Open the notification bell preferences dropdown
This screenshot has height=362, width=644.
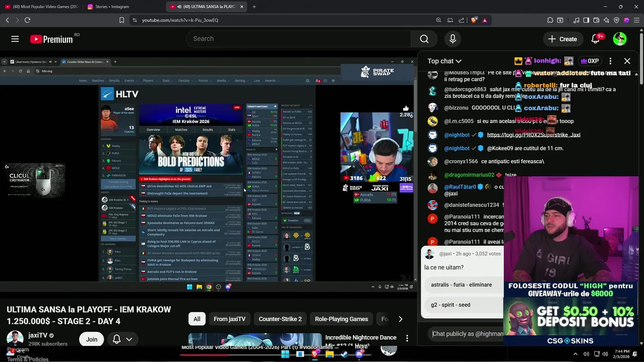tap(122, 339)
